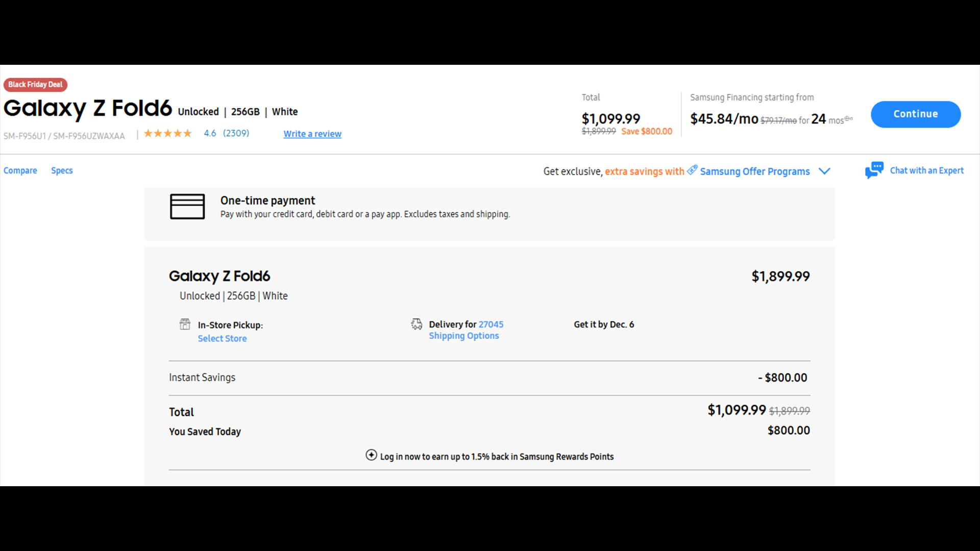Select the One-time payment option panel
The width and height of the screenshot is (980, 551).
(x=489, y=214)
